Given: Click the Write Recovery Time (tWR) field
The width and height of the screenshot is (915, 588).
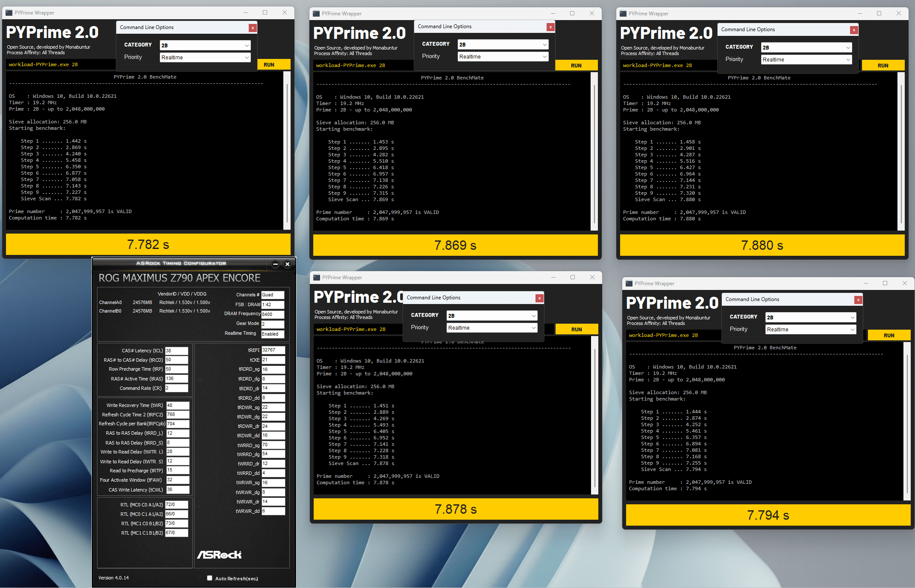Looking at the screenshot, I should tap(178, 406).
